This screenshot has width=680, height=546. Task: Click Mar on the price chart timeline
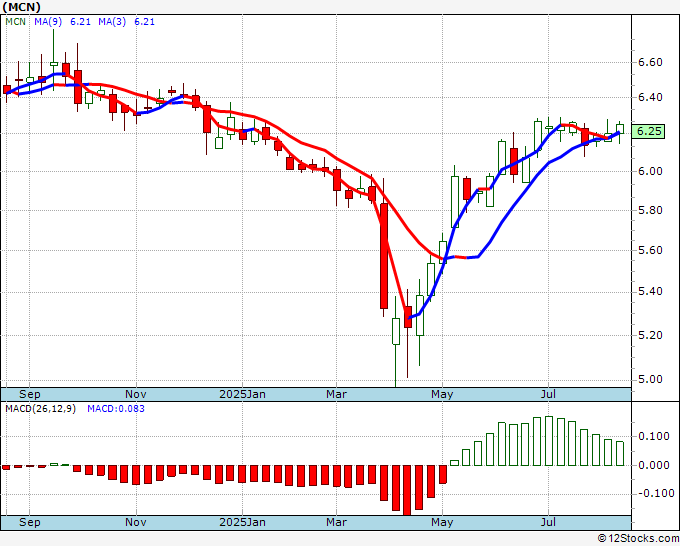click(x=337, y=394)
